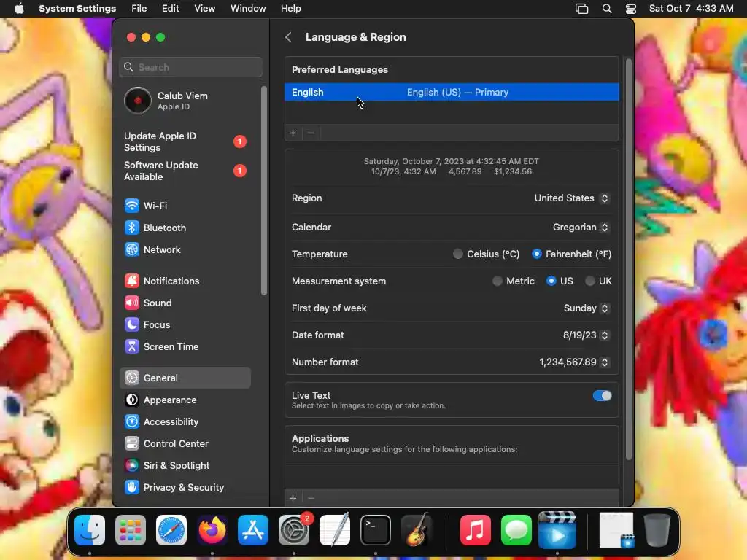Image resolution: width=747 pixels, height=560 pixels.
Task: Go back using the back chevron
Action: click(288, 37)
